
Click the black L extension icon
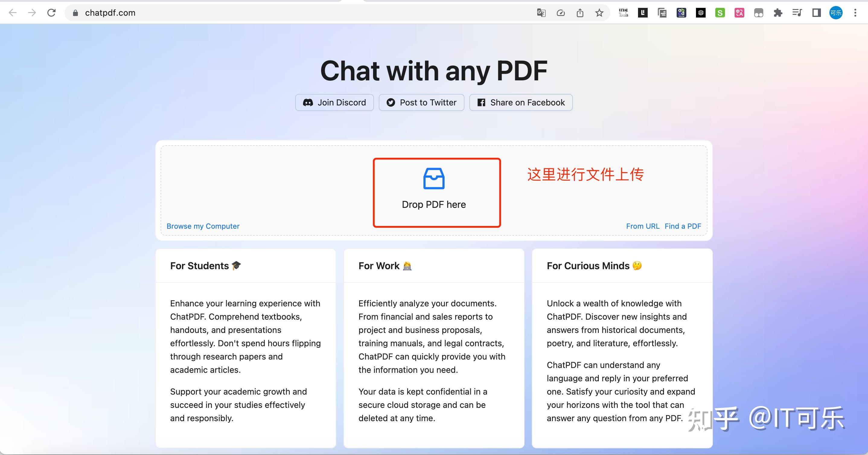pos(643,13)
